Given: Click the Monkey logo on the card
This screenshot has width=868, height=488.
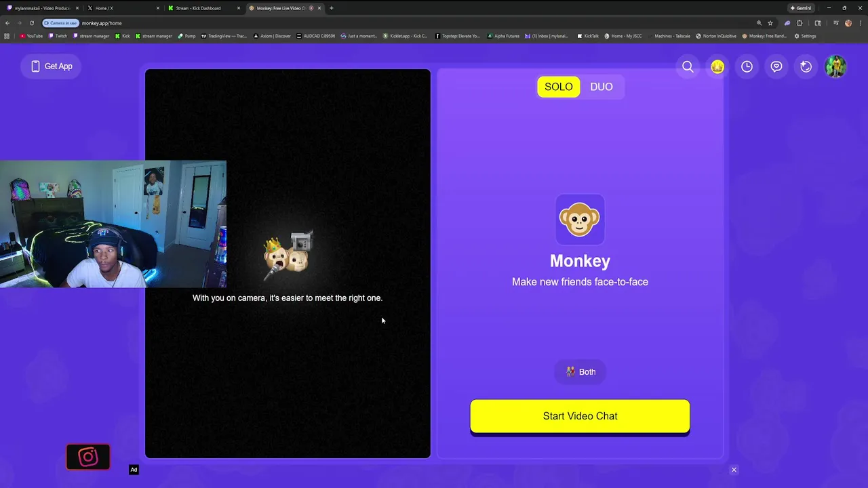Looking at the screenshot, I should tap(580, 220).
